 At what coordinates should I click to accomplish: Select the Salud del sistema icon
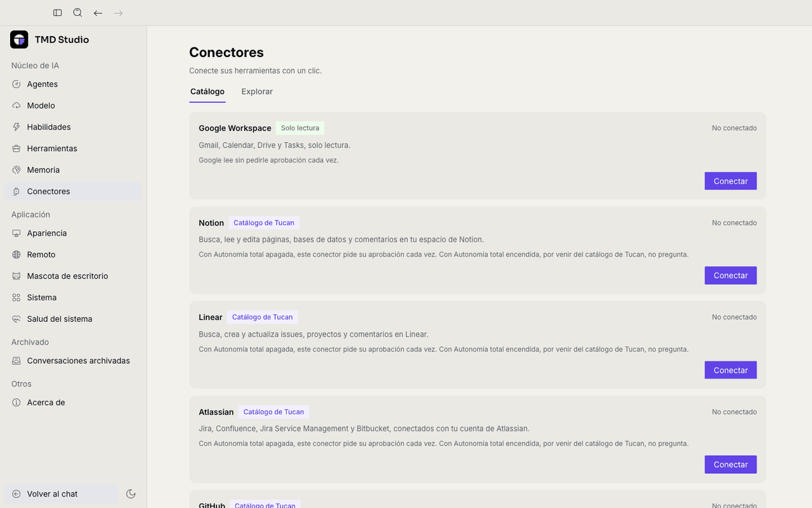16,319
